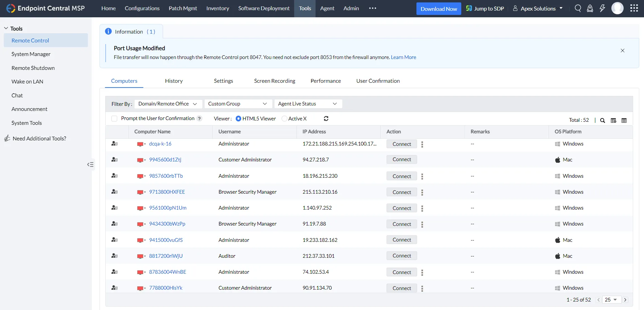Collapse the left sidebar panel icon

point(90,164)
